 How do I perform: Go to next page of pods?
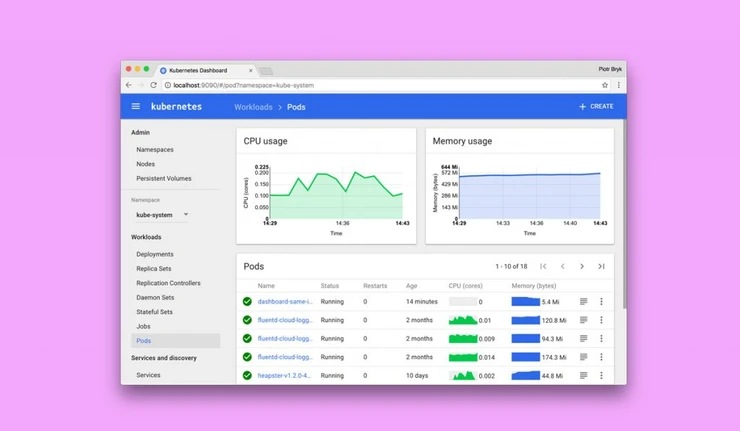582,266
